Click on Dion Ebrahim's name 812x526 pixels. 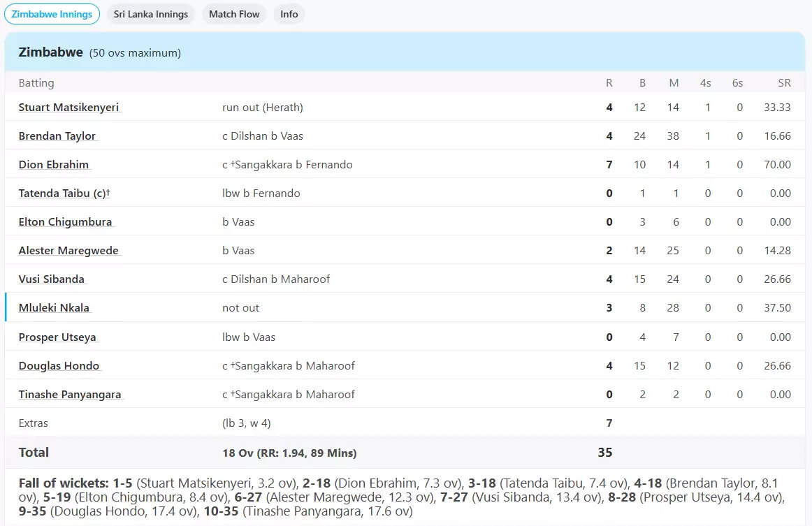54,165
